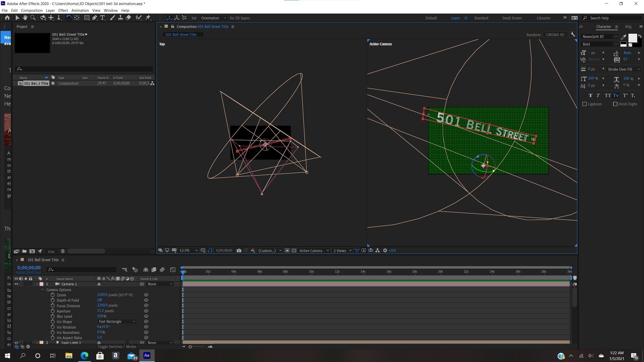644x362 pixels.
Task: Toggle Depth of Field Off setting
Action: 100,300
